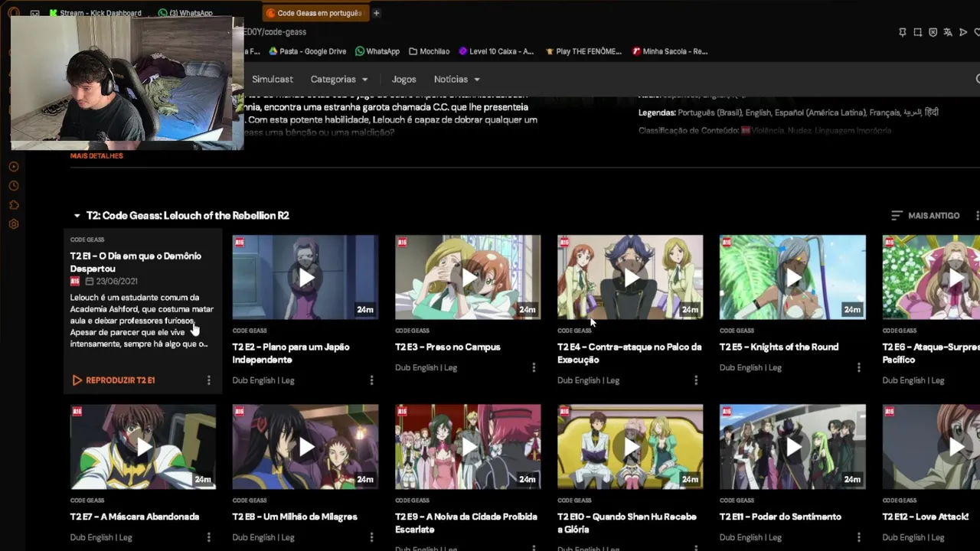Open Play THE FENÔME bookmark
This screenshot has height=551, width=980.
click(x=583, y=51)
